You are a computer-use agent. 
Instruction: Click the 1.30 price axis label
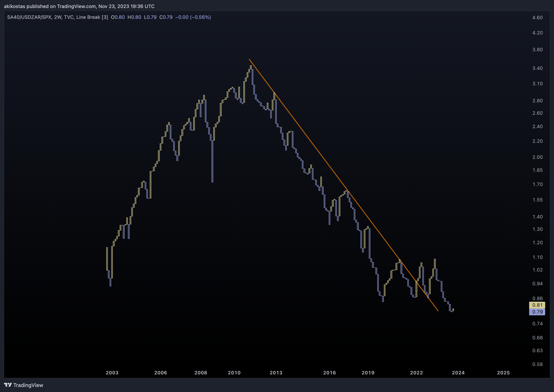point(538,229)
